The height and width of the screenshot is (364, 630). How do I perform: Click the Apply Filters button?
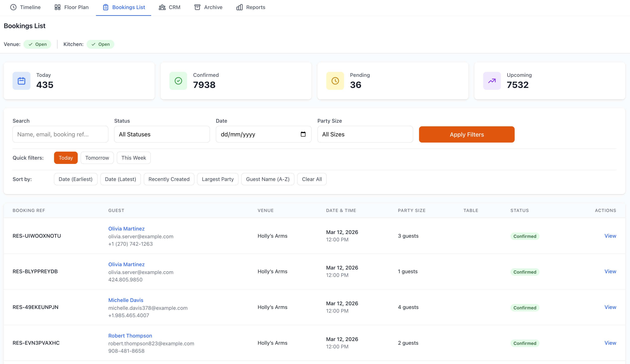click(467, 134)
